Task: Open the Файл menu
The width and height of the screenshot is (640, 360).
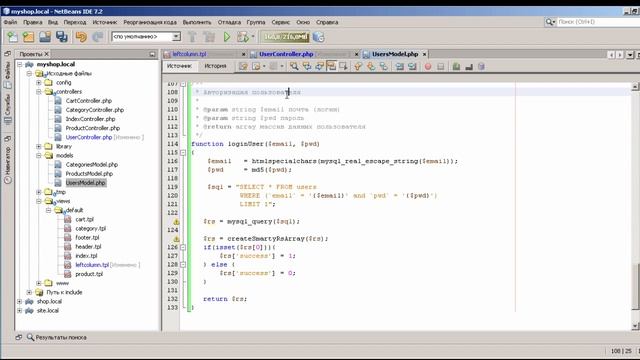Action: point(10,22)
